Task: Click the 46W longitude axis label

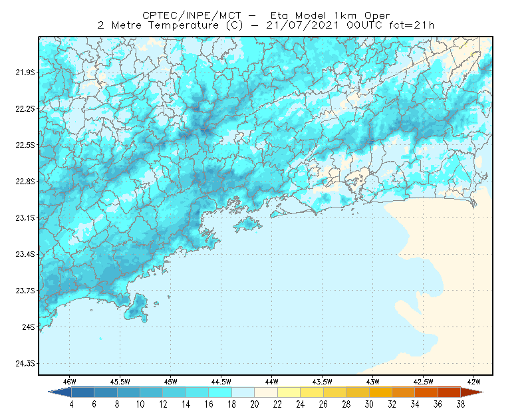Action: tap(70, 382)
